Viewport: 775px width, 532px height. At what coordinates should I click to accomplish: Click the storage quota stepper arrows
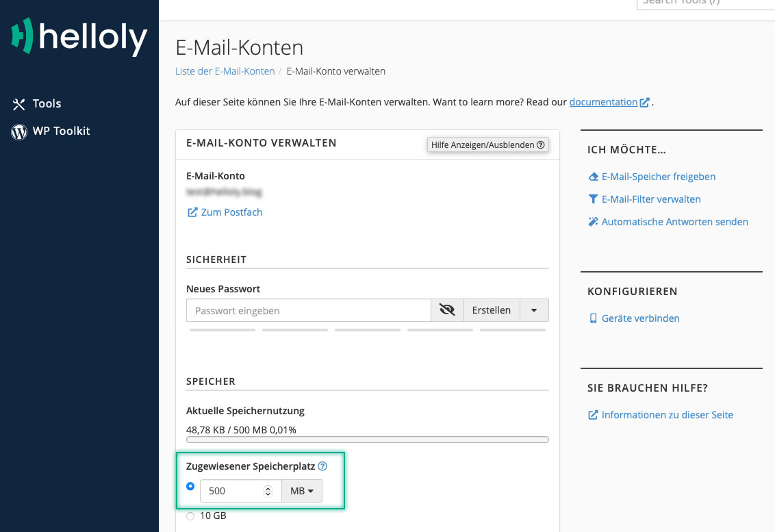click(x=268, y=491)
